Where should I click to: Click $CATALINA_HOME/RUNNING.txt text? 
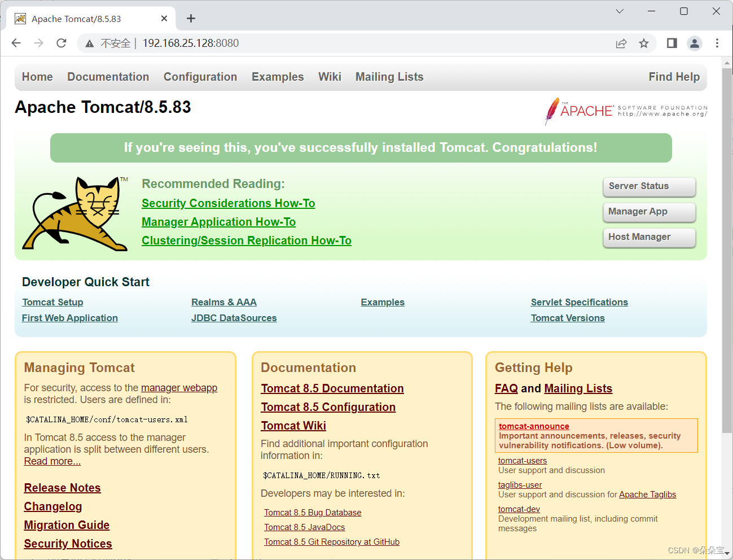[x=322, y=475]
